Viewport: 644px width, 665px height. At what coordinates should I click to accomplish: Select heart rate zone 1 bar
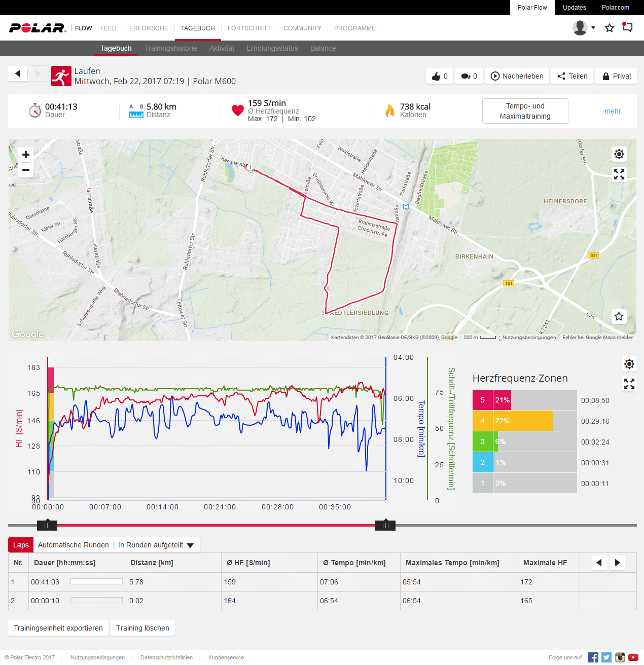tap(525, 483)
